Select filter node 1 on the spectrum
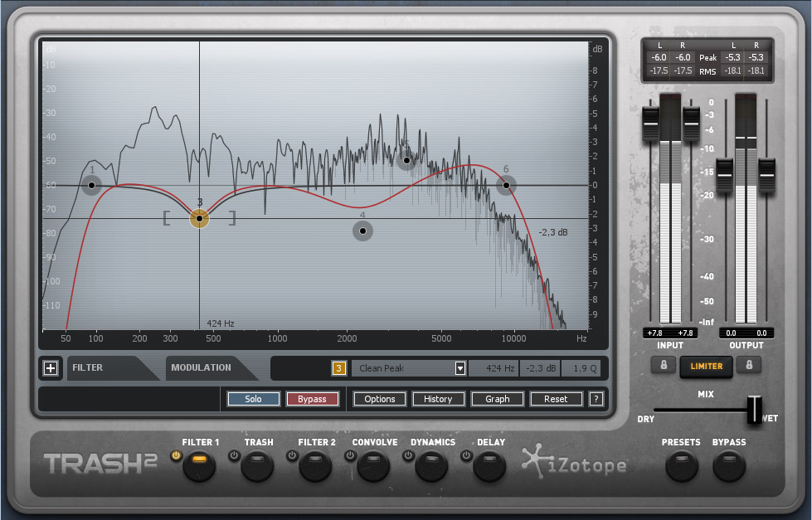The height and width of the screenshot is (520, 812). [91, 186]
